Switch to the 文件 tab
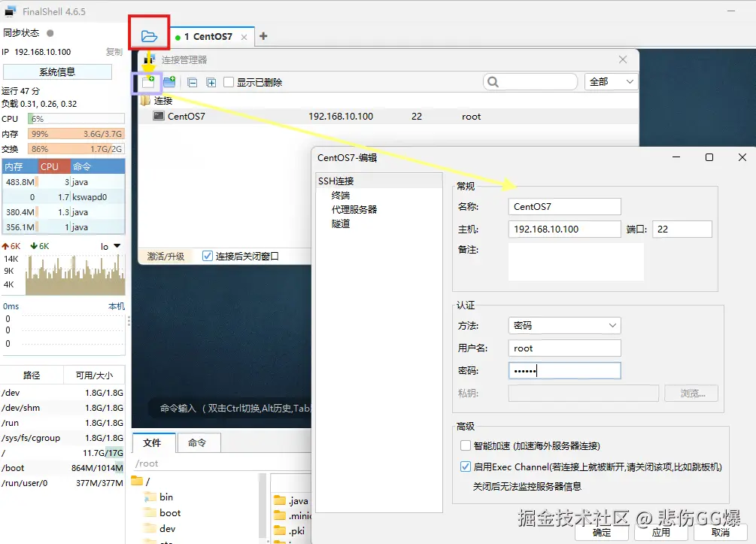Image resolution: width=756 pixels, height=544 pixels. (153, 442)
